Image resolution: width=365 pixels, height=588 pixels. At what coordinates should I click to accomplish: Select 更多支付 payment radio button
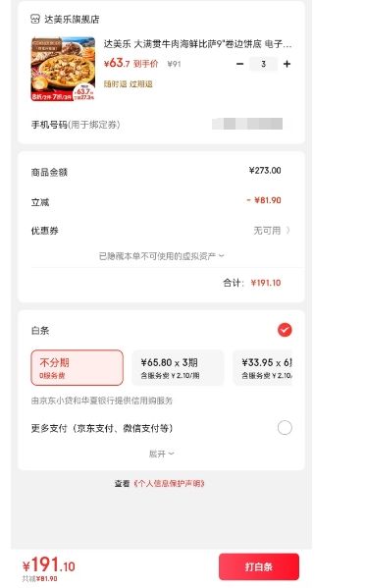(x=285, y=427)
